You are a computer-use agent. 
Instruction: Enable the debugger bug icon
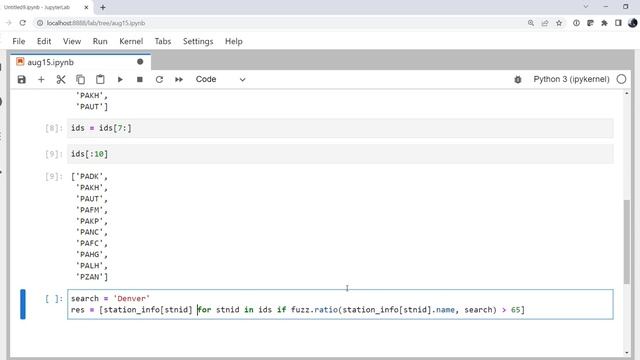point(518,80)
